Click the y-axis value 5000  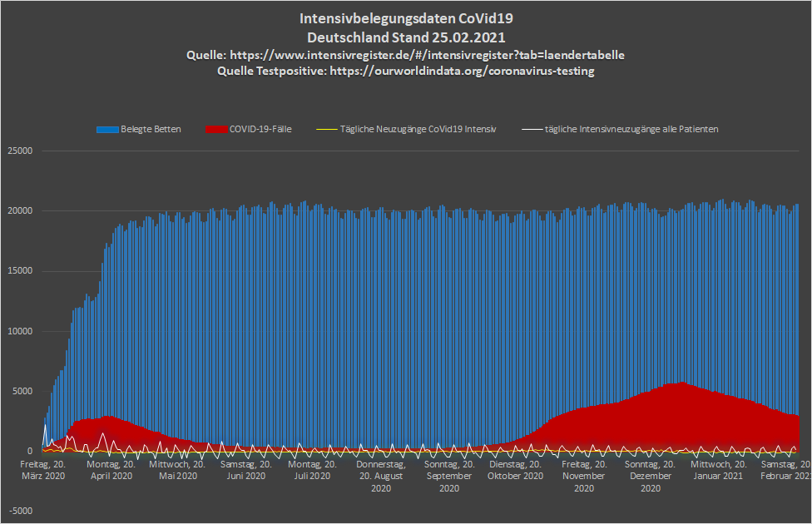pos(22,391)
